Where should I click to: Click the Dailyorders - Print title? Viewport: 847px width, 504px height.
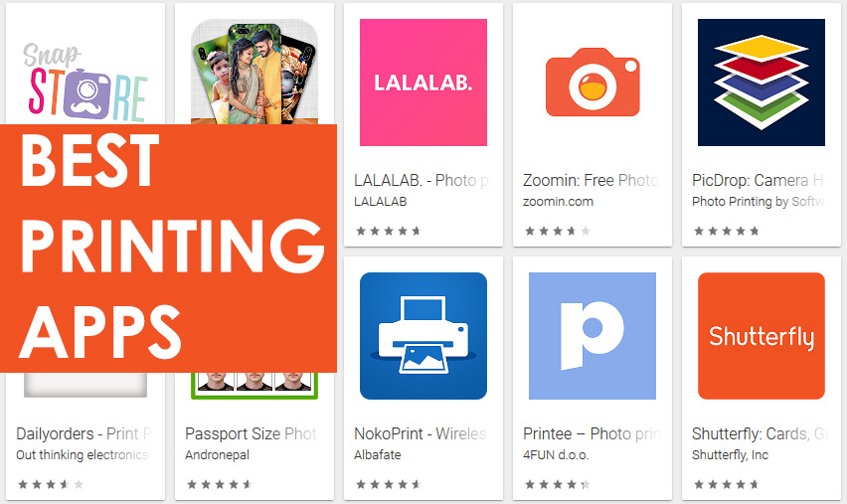pos(84,433)
